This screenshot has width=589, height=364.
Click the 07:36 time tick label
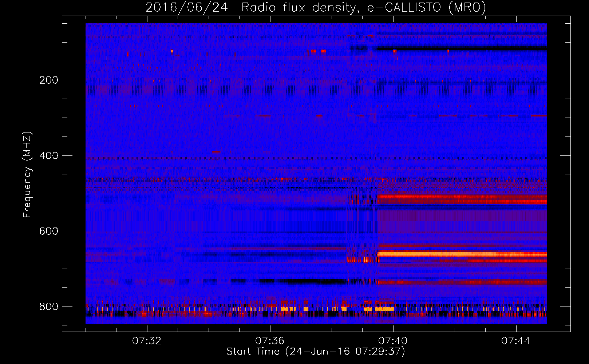(270, 341)
